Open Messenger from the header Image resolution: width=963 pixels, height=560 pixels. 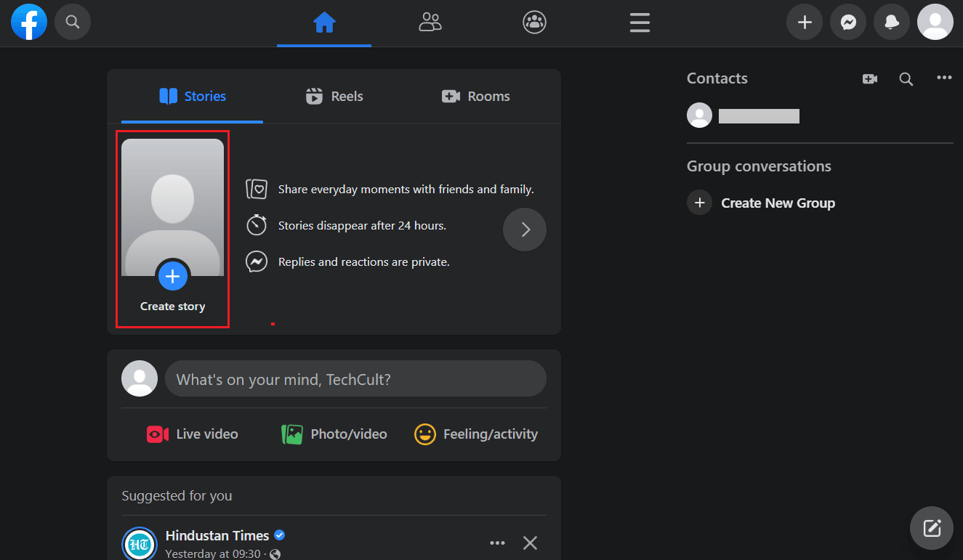[x=848, y=22]
